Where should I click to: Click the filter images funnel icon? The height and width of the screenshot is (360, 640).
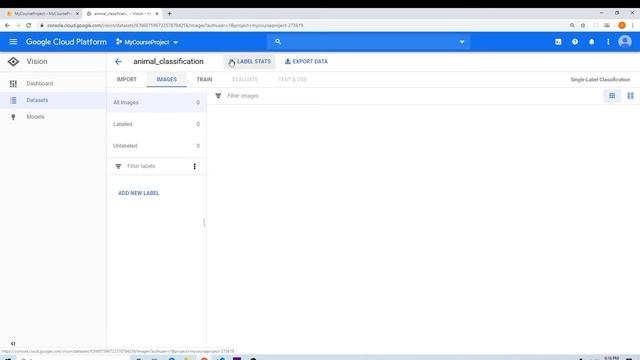pos(218,96)
